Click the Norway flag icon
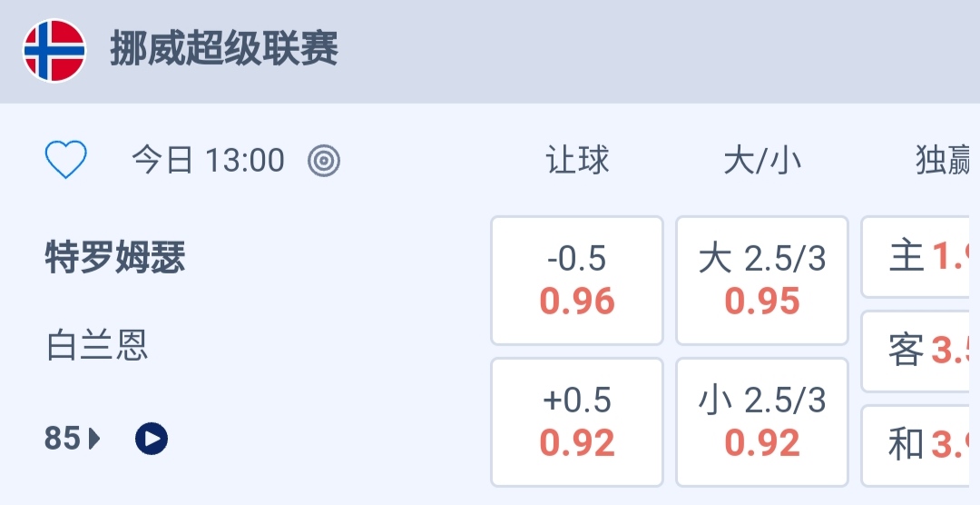The height and width of the screenshot is (505, 980). coord(54,51)
